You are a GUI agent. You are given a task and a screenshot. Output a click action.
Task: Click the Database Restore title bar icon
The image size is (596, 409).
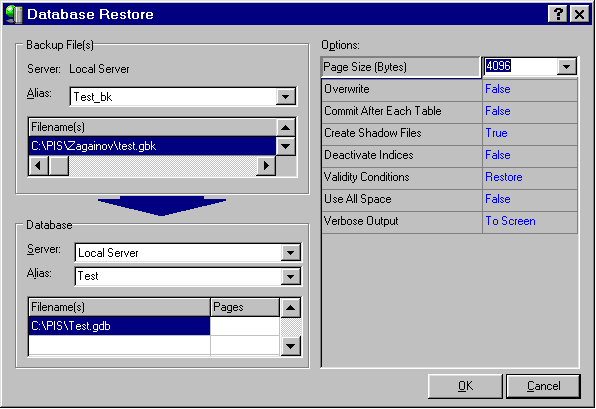coord(14,14)
